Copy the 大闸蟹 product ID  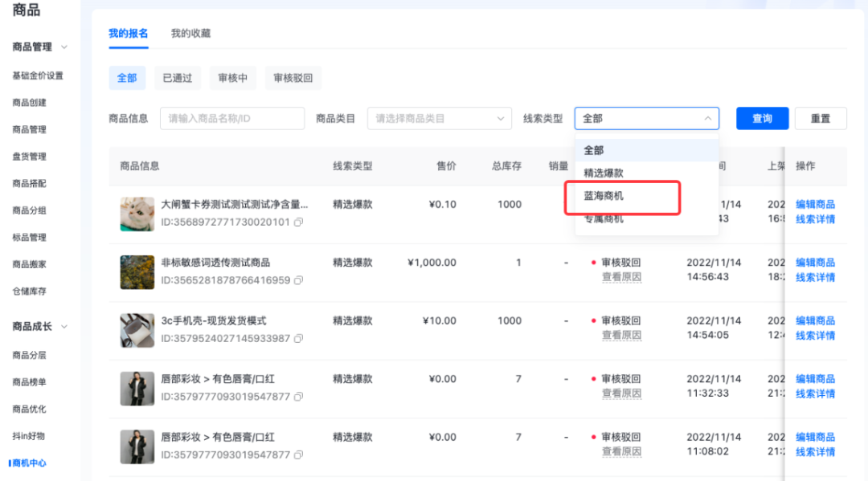pos(297,218)
